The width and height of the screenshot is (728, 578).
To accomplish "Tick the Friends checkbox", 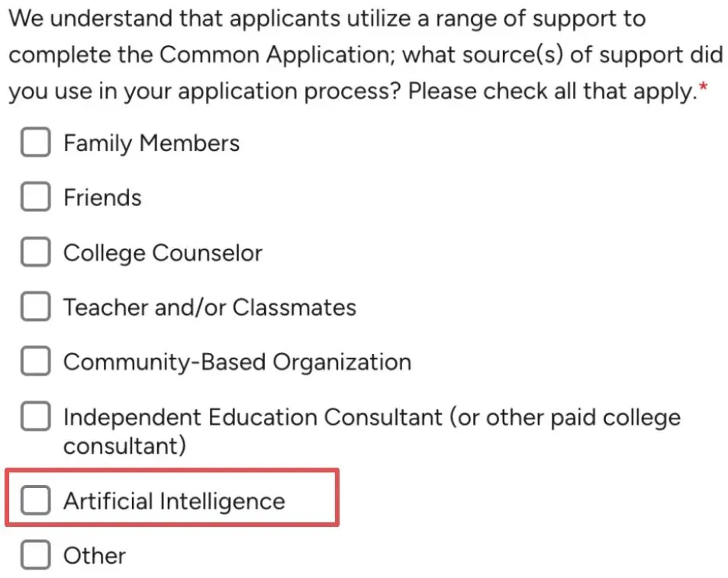I will (x=36, y=197).
